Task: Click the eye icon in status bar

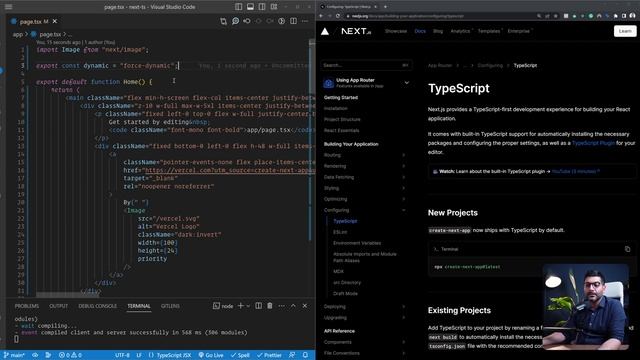Action: (x=35, y=356)
